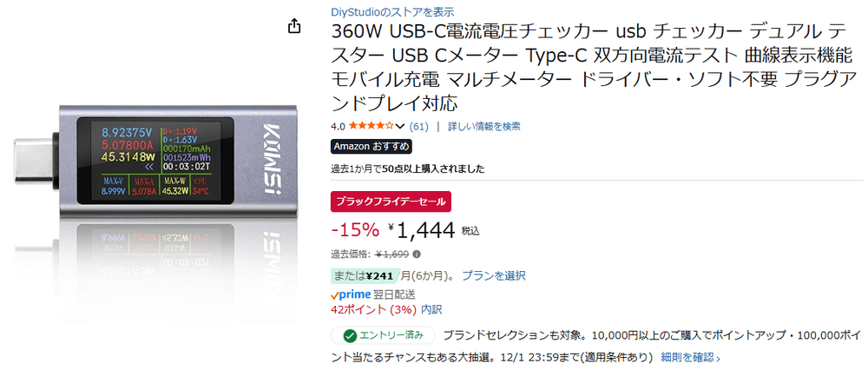Viewport: 868px width, 370px height.
Task: Click the red ブラックフライデーセール badge
Action: click(x=391, y=202)
